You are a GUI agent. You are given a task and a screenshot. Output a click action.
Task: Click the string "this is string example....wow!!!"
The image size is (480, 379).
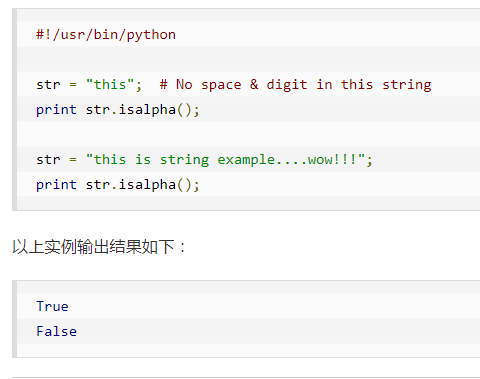[x=226, y=160]
